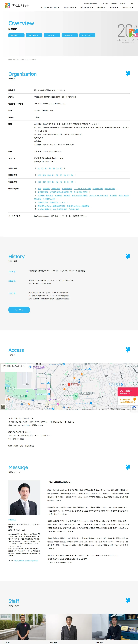Click 石山 義典 staff photo
This screenshot has width=138, height=644.
tap(69, 627)
